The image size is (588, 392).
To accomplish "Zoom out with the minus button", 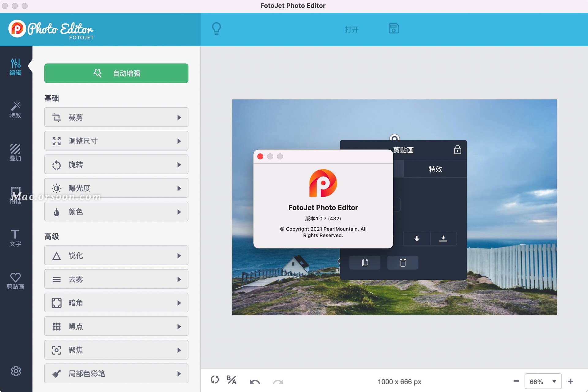I will click(x=516, y=381).
